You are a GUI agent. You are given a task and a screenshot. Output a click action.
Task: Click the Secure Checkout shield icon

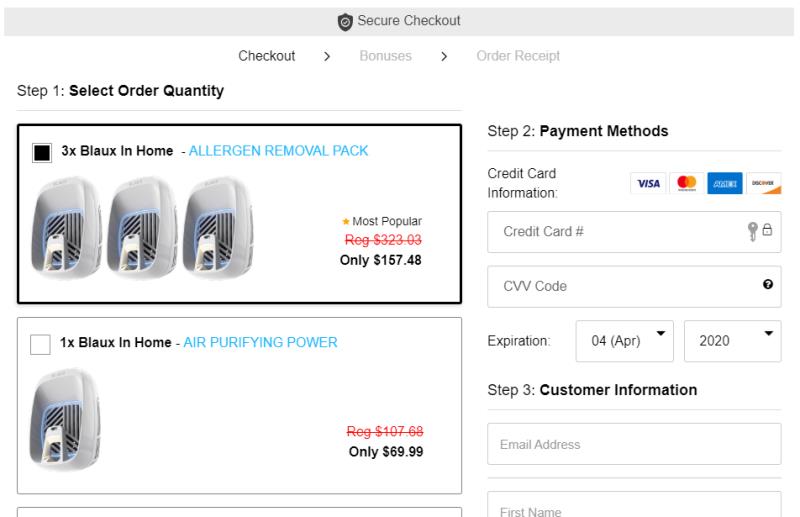pyautogui.click(x=345, y=22)
